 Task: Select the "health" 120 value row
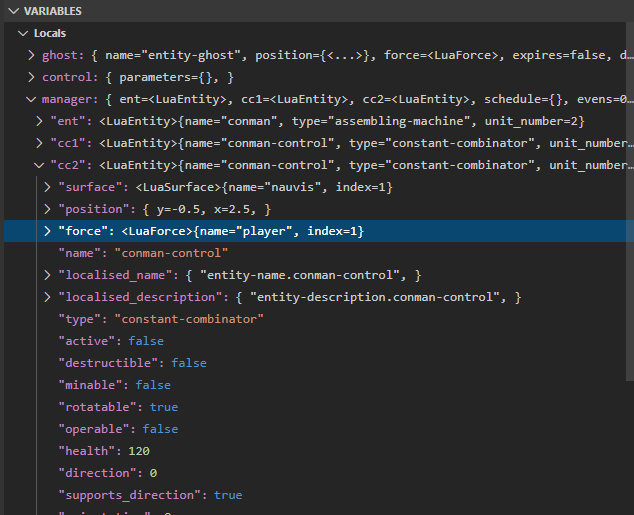tap(104, 451)
